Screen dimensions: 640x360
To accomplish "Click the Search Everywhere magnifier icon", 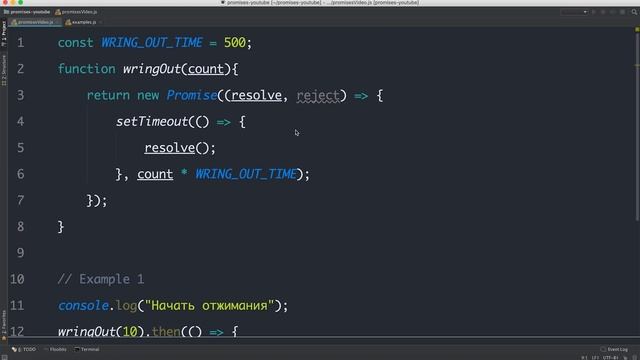I will [634, 12].
